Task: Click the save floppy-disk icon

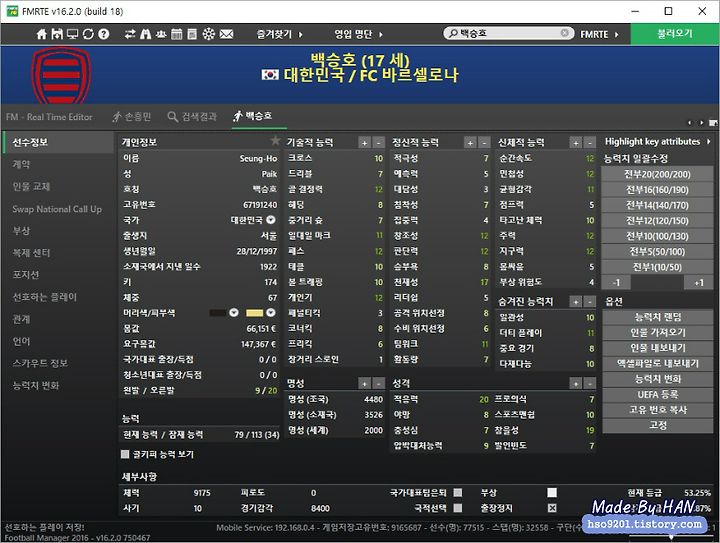Action: pyautogui.click(x=57, y=34)
